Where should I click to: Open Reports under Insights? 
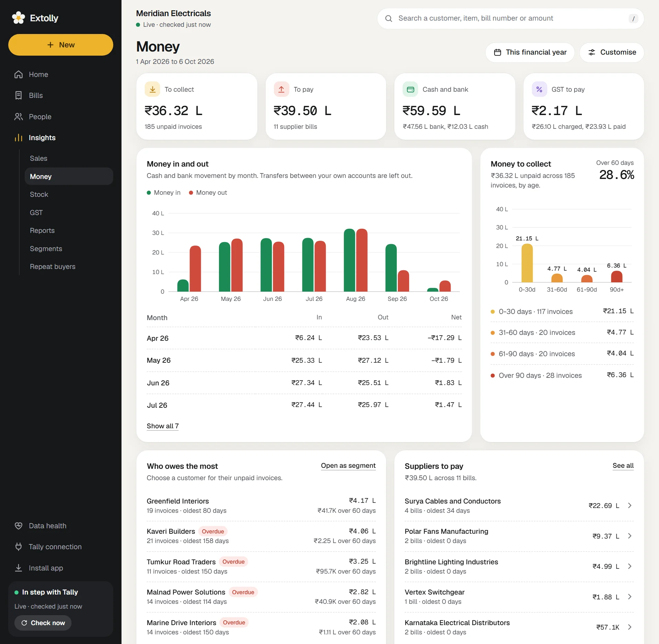click(x=69, y=230)
